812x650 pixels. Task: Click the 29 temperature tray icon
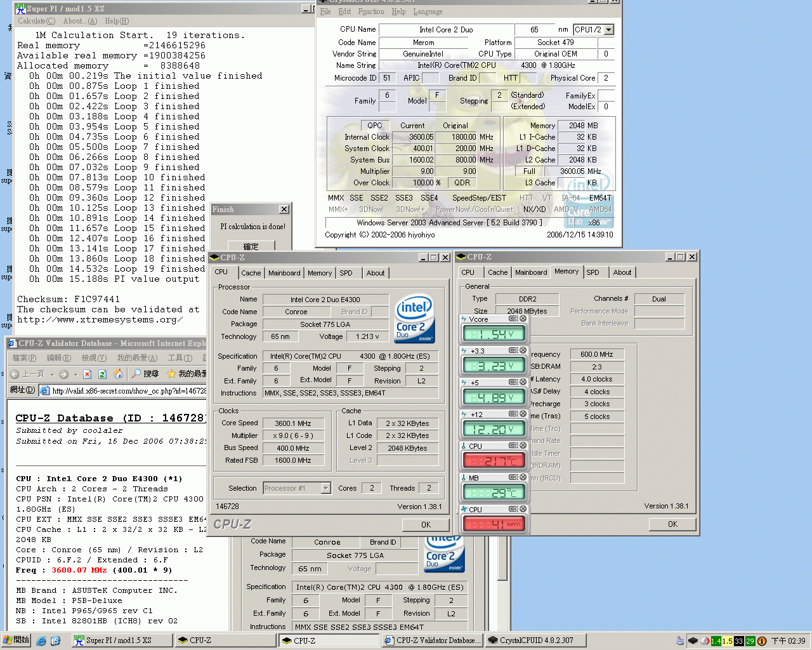(x=750, y=641)
